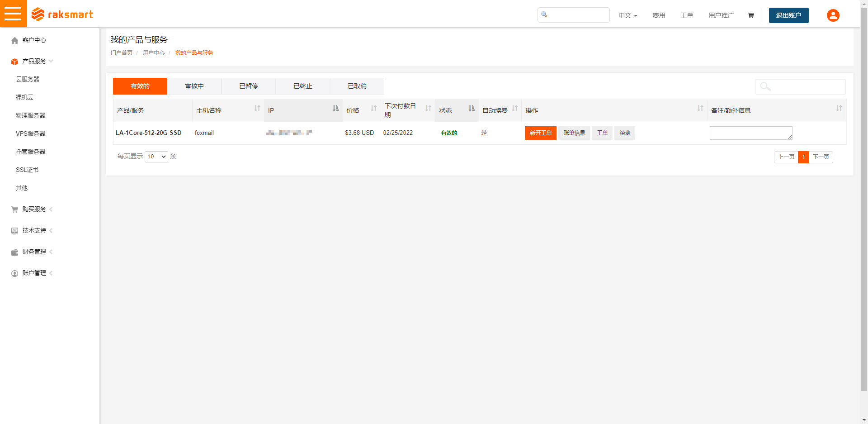The image size is (868, 424).
Task: Collapse 产品服务 sidebar section
Action: [x=34, y=61]
